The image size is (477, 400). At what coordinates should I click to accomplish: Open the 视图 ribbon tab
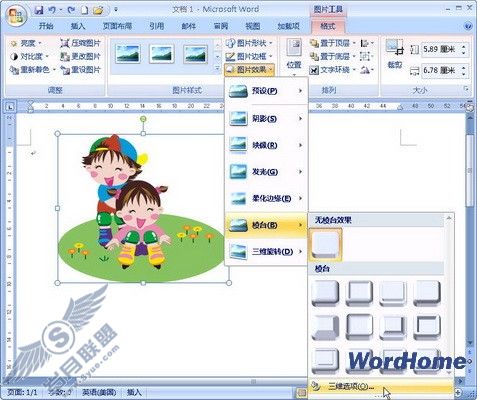[253, 26]
